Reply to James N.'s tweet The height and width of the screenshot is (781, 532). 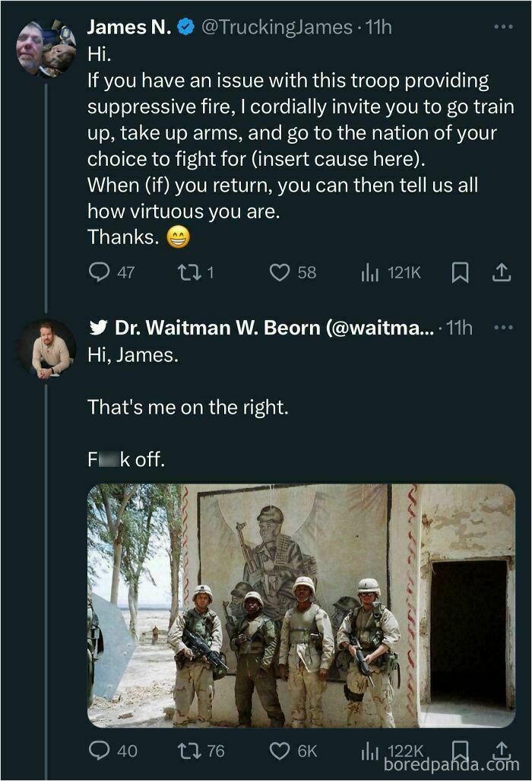(x=100, y=272)
